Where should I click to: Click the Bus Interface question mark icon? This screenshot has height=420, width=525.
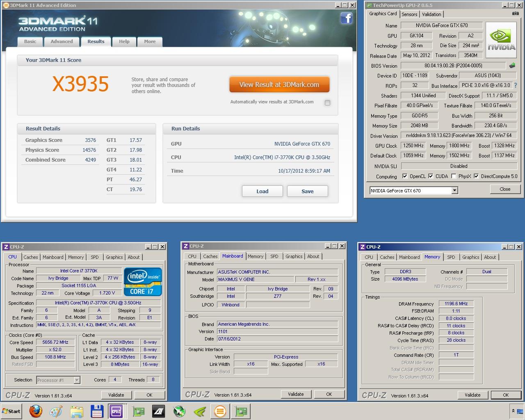(x=516, y=85)
